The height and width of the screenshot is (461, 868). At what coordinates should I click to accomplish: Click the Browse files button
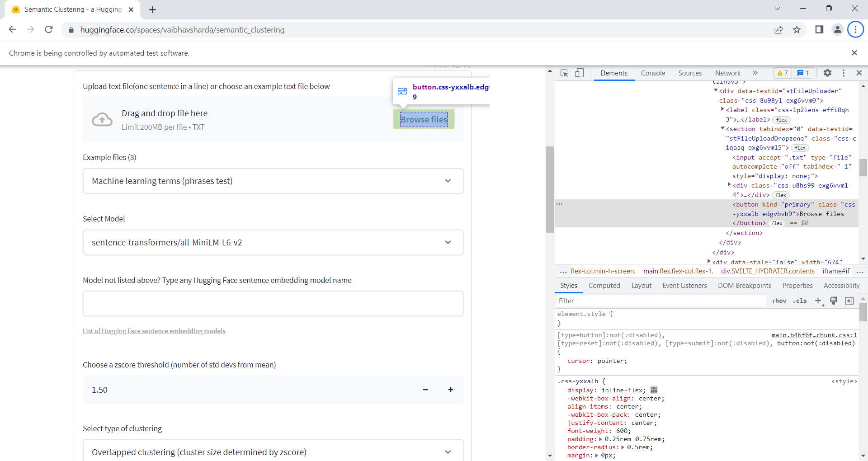(424, 119)
